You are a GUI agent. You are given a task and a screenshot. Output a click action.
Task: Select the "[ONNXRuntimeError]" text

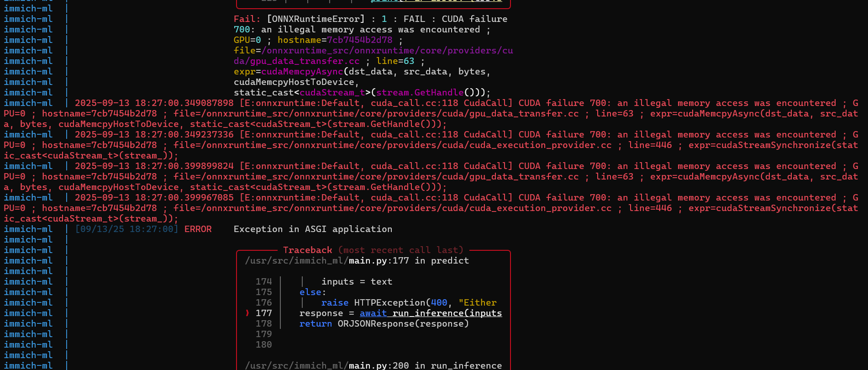coord(316,19)
